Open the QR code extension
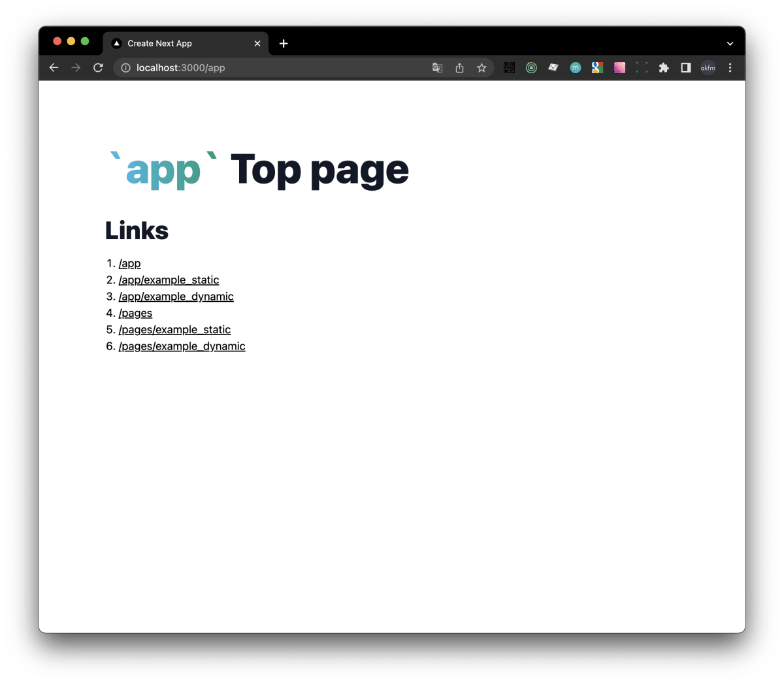This screenshot has width=784, height=684. 509,68
